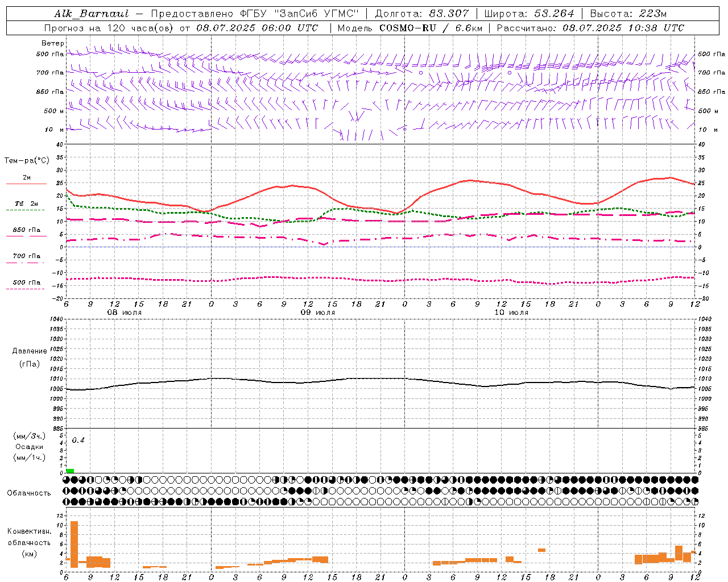Click 'Прогноз на 120 часа(ов)' forecast text
The image size is (728, 582).
(x=109, y=28)
